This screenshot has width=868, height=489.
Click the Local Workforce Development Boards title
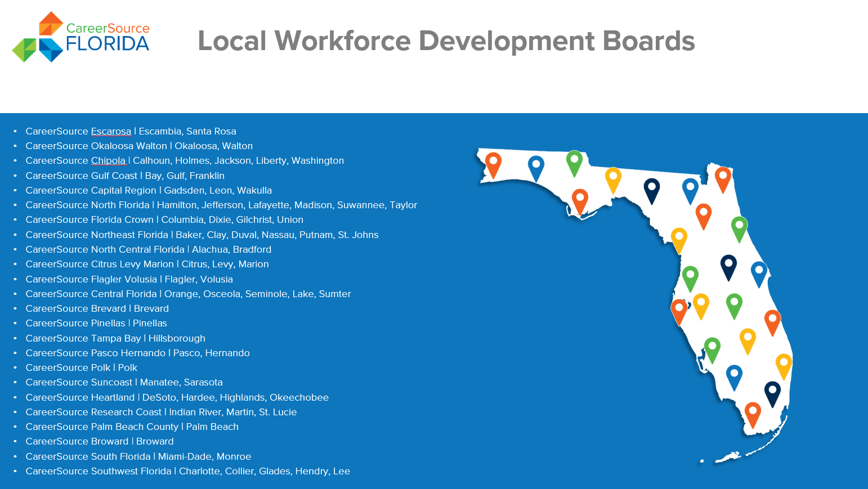[446, 41]
